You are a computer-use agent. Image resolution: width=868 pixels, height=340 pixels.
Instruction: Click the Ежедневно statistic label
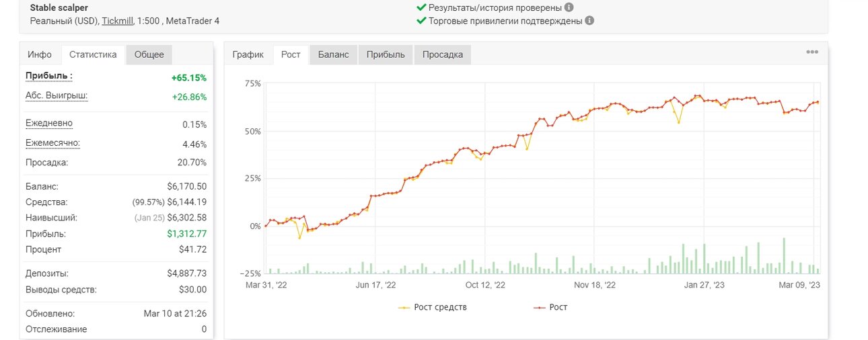pyautogui.click(x=49, y=124)
